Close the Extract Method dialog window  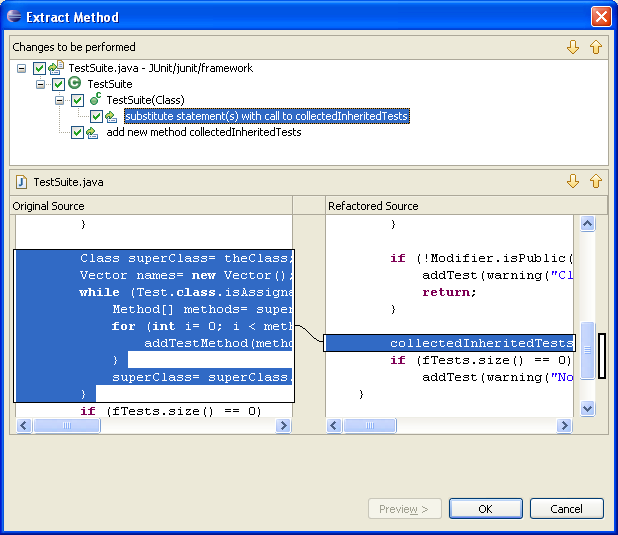click(601, 17)
